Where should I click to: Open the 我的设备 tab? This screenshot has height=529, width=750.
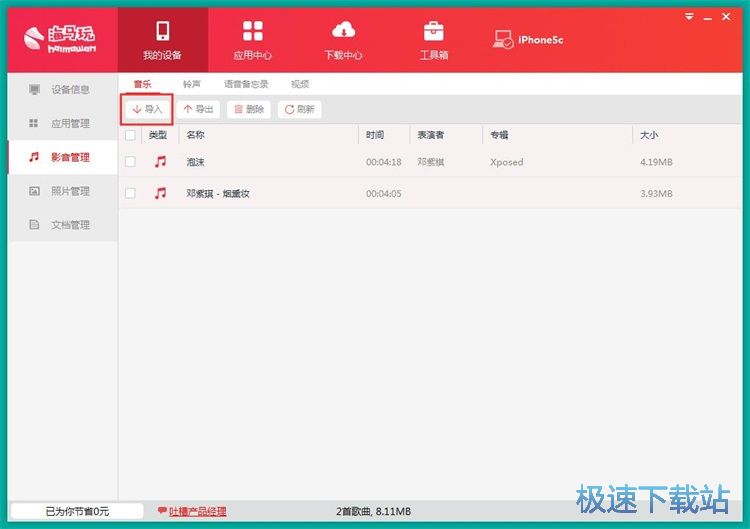[163, 40]
